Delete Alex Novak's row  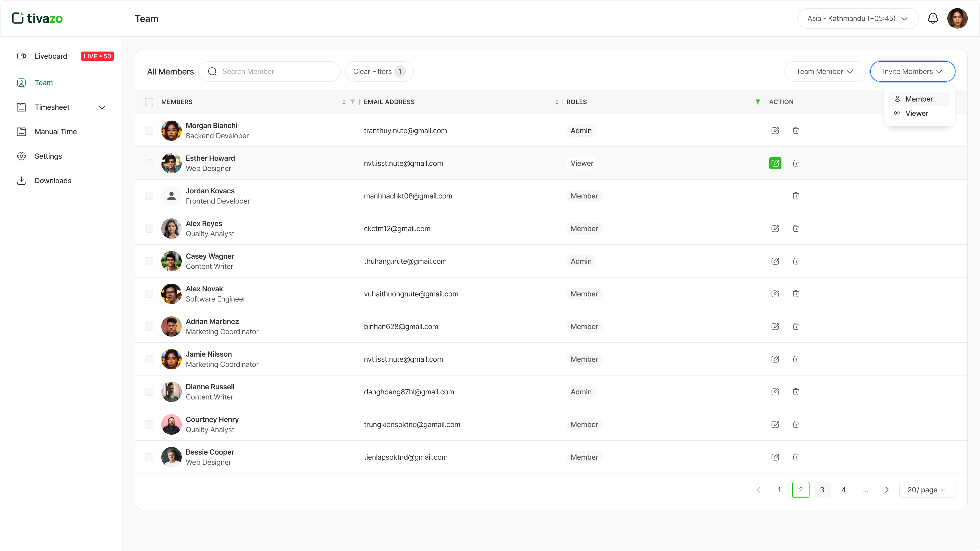pos(795,294)
